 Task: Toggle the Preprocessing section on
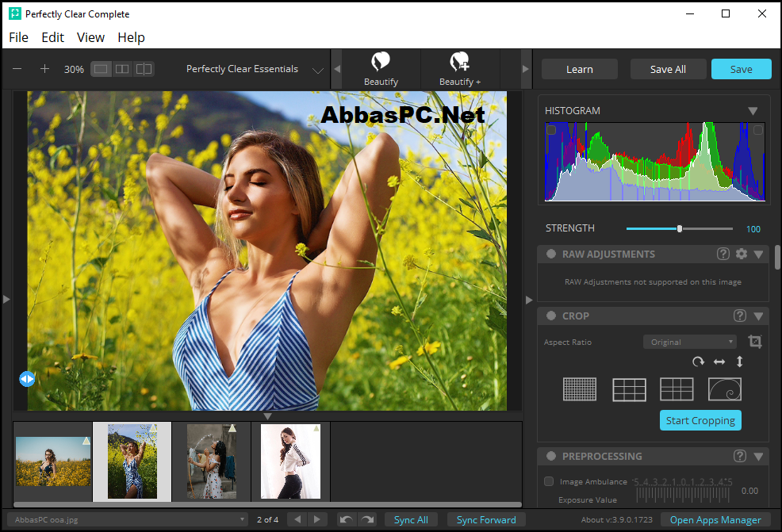coord(551,456)
